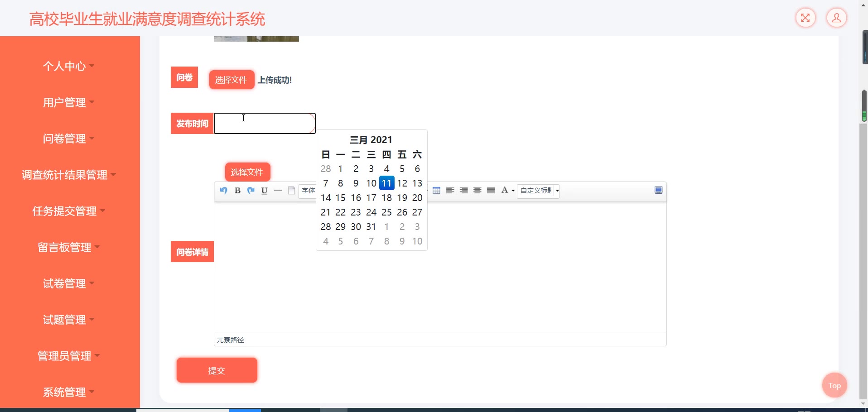The width and height of the screenshot is (868, 412).
Task: Open the font color arrow next to 'A'
Action: [x=513, y=191]
